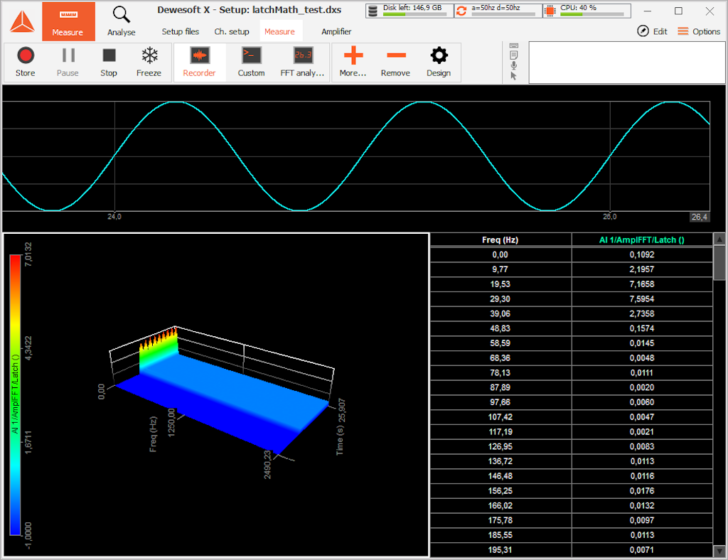
Task: Select the 7,1658 amplitude cell
Action: (642, 284)
